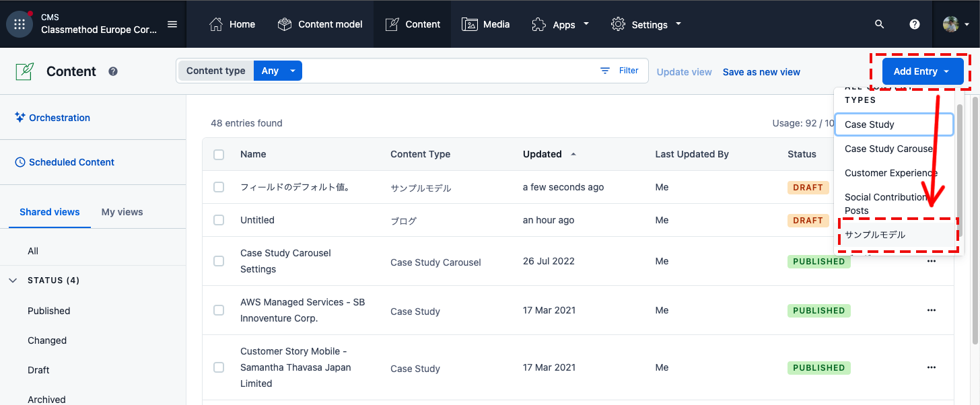Tick the checkbox beside フィールドのデフォルト値 entry
This screenshot has width=980, height=405.
pyautogui.click(x=219, y=187)
